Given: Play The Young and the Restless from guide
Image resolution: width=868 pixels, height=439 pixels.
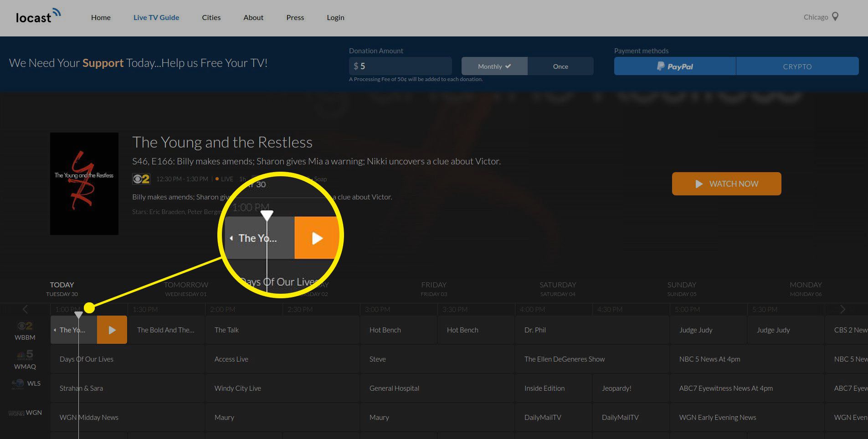Looking at the screenshot, I should click(112, 330).
